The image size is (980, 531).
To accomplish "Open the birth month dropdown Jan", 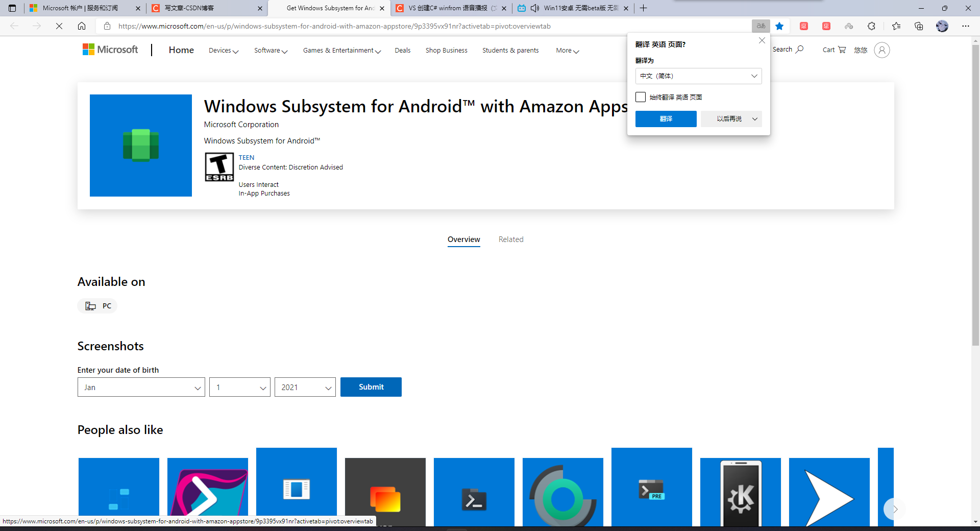I will (141, 387).
